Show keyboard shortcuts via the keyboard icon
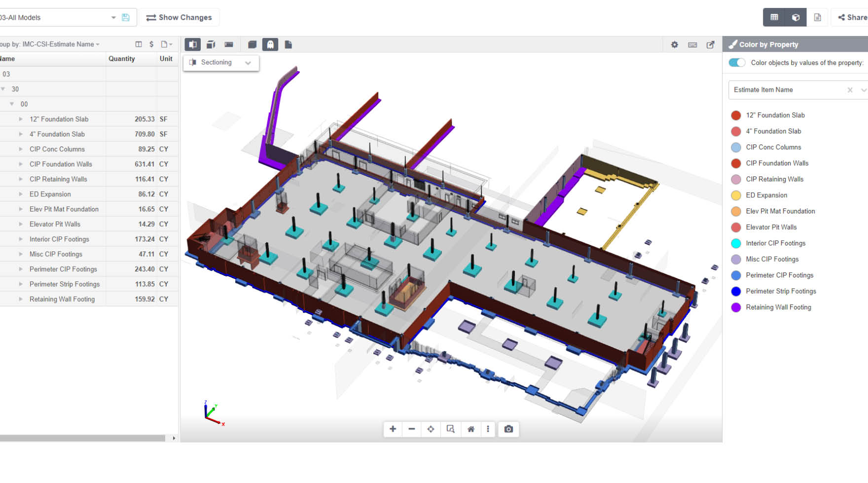The image size is (868, 483). 692,44
